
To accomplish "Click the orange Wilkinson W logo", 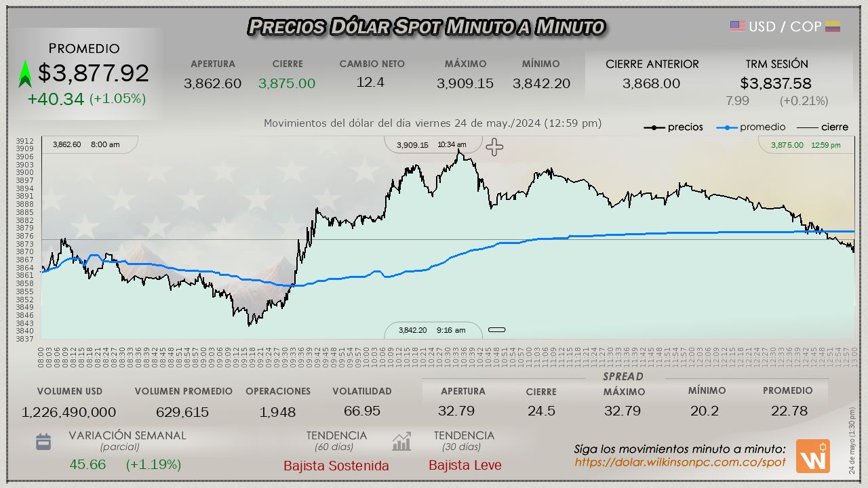I will 812,456.
